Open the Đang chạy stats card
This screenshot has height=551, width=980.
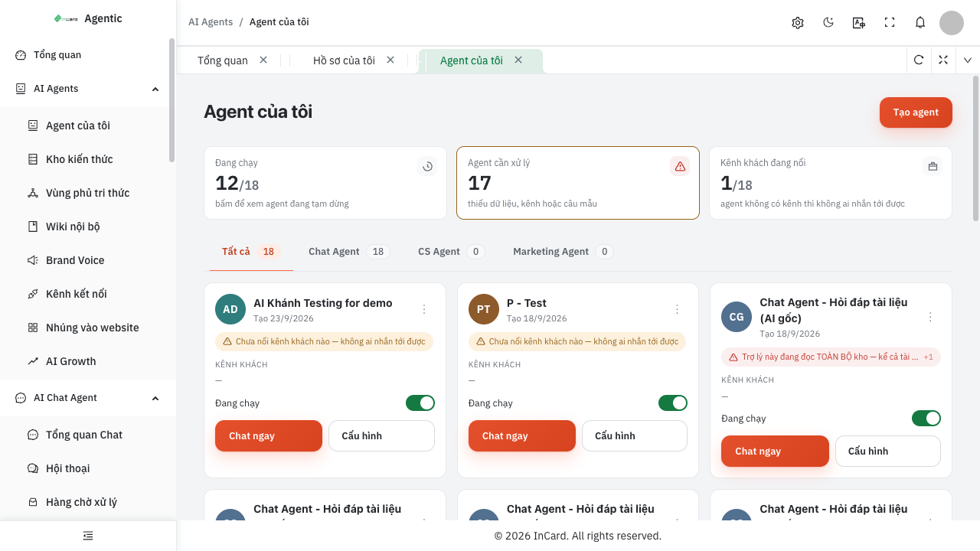point(325,183)
